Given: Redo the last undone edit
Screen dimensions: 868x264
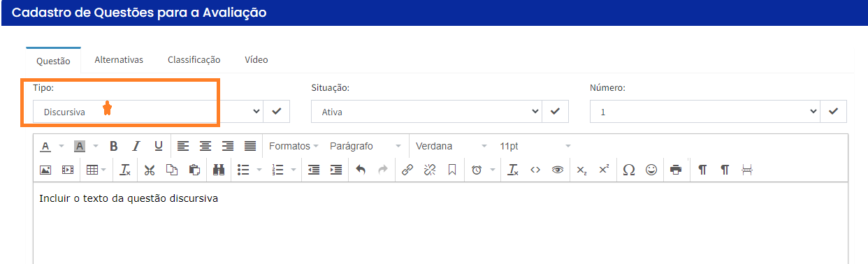Looking at the screenshot, I should point(383,170).
